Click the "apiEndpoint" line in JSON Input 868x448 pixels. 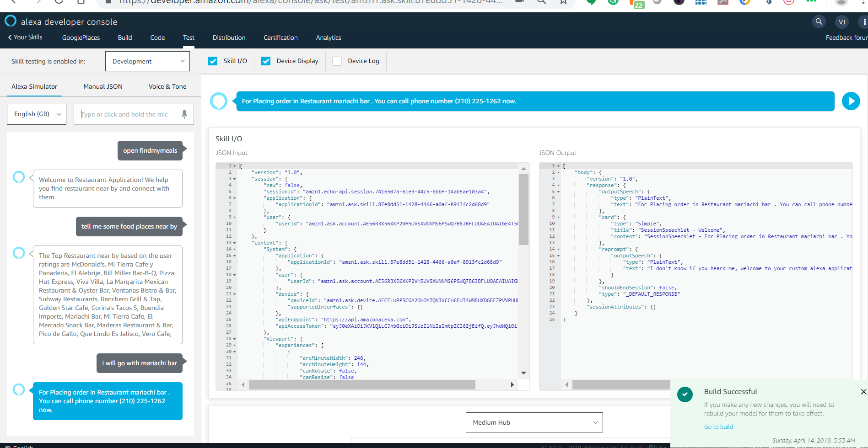point(343,320)
